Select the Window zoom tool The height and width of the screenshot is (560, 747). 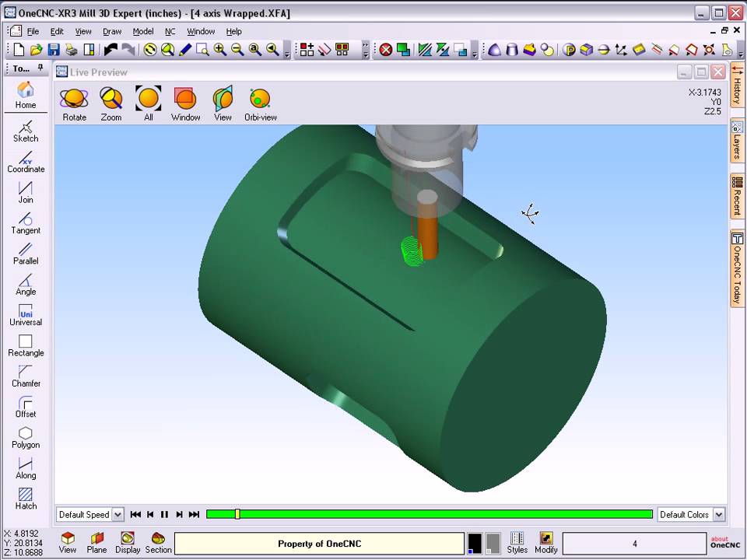185,104
